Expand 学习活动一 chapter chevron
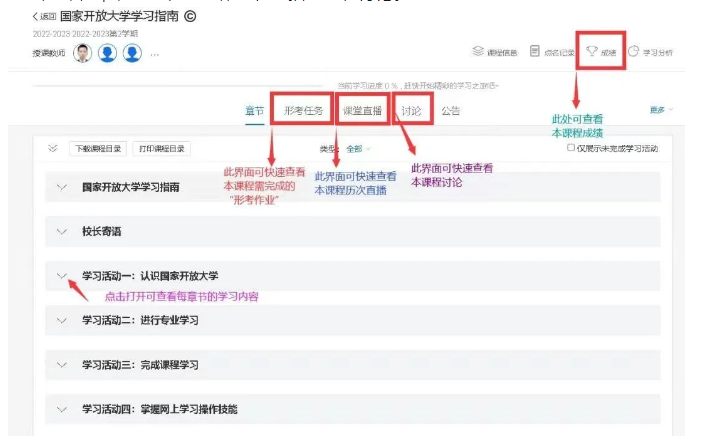The height and width of the screenshot is (436, 719). pos(61,276)
